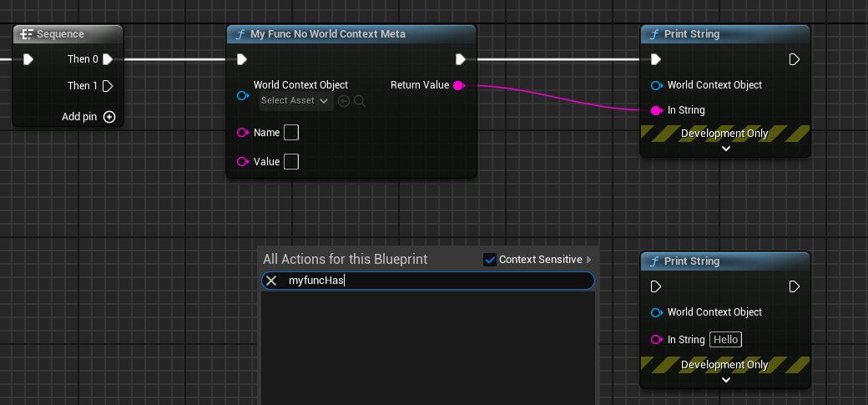The image size is (868, 405).
Task: Click the Then 1 execution output pin
Action: coord(107,86)
